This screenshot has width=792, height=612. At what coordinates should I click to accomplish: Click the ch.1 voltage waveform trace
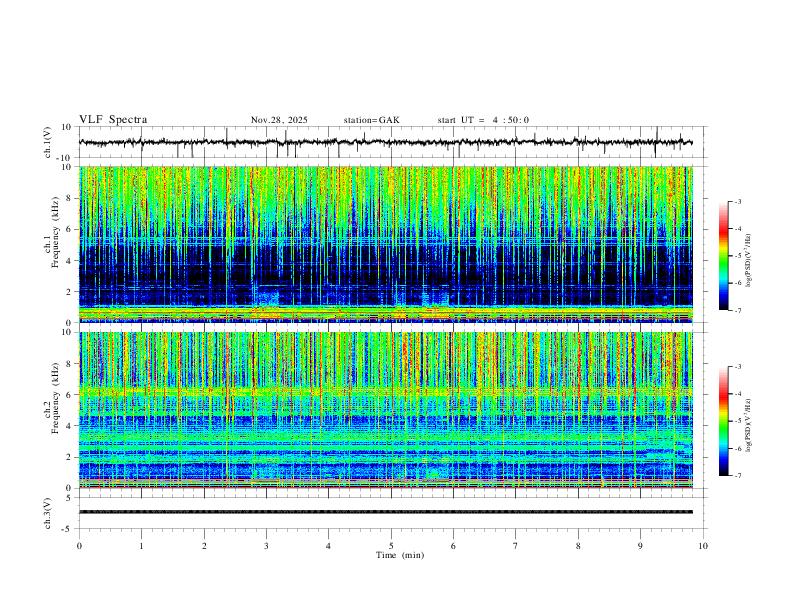click(x=385, y=142)
